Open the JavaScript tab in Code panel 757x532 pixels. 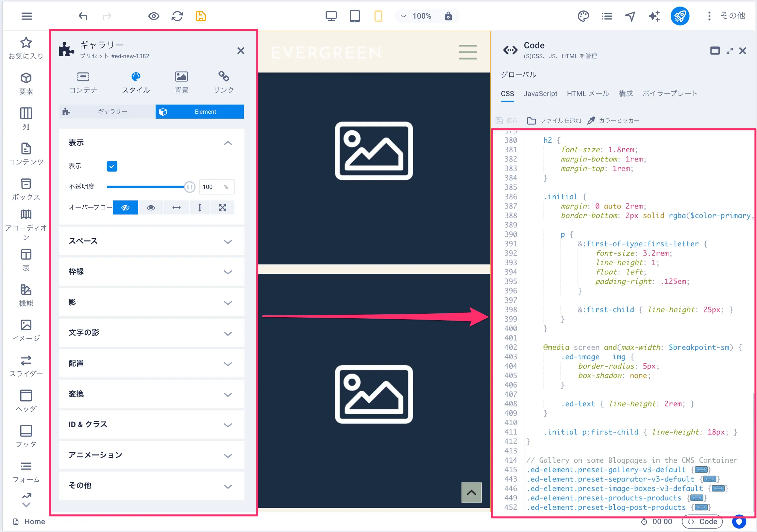(540, 93)
